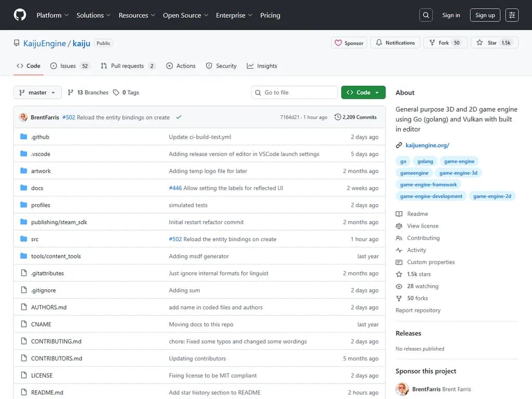Click the tag icon beside 0 Tags
The height and width of the screenshot is (399, 532).
(116, 92)
